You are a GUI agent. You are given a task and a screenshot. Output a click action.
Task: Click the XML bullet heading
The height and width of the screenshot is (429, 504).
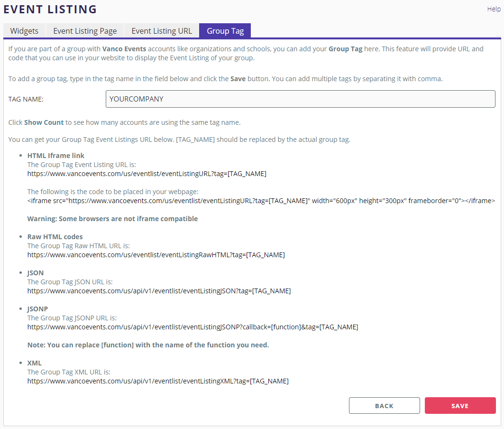pyautogui.click(x=35, y=363)
